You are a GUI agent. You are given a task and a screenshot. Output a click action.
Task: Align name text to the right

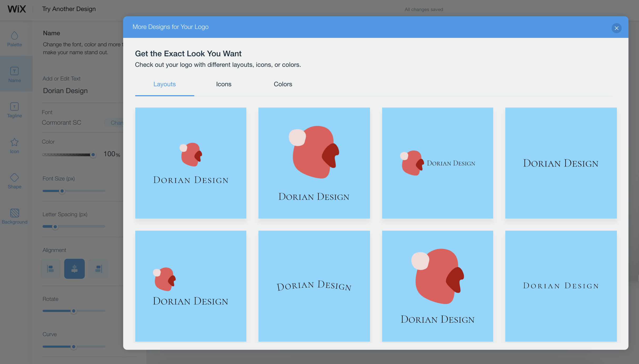point(98,269)
